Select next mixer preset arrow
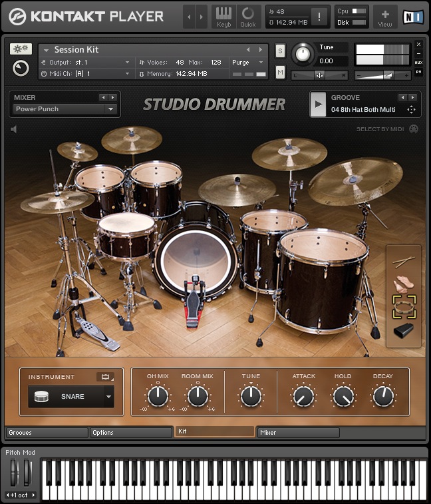 coord(112,97)
